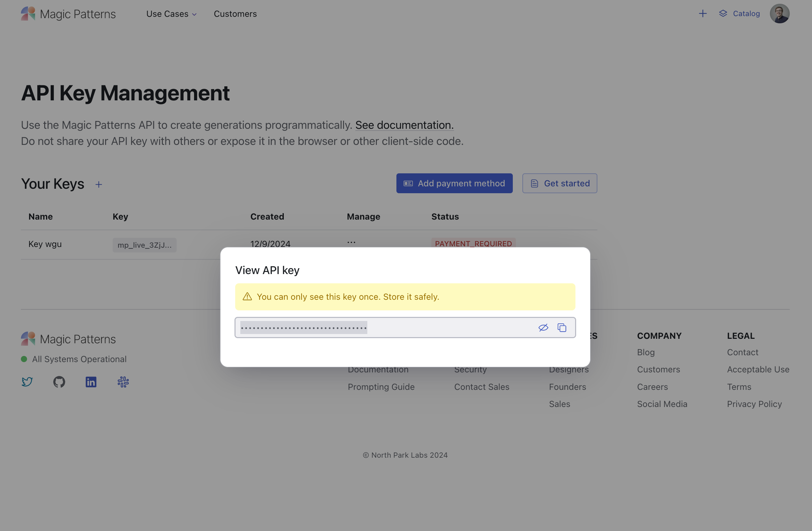The height and width of the screenshot is (531, 812).
Task: Open the Blog footer link
Action: [x=646, y=352]
